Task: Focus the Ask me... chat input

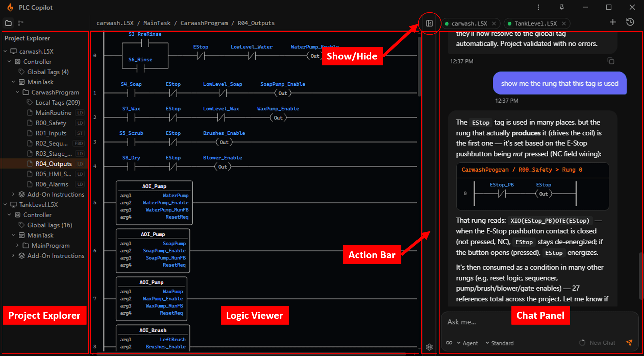Action: tap(539, 322)
